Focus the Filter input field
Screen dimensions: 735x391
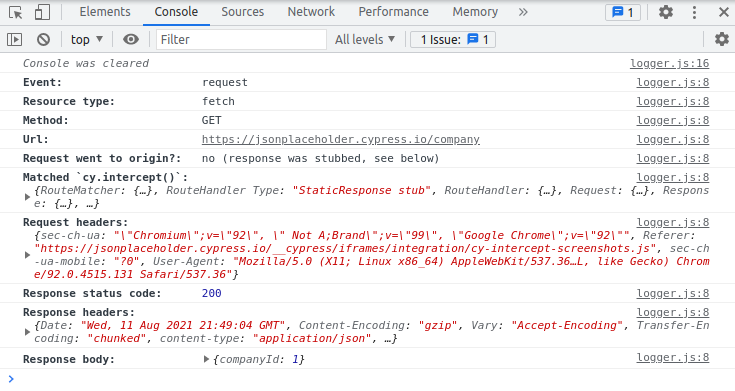click(x=241, y=39)
